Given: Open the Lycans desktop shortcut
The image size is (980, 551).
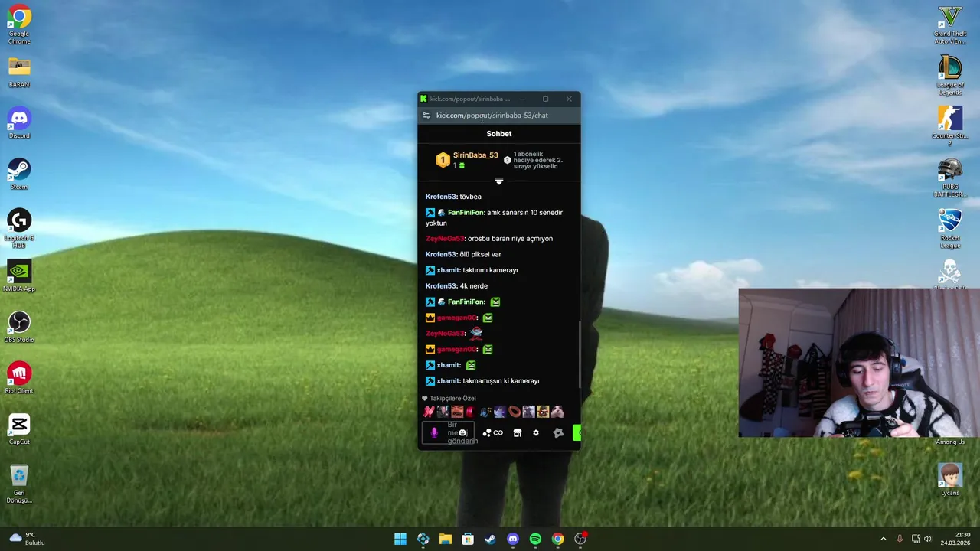Looking at the screenshot, I should click(950, 480).
